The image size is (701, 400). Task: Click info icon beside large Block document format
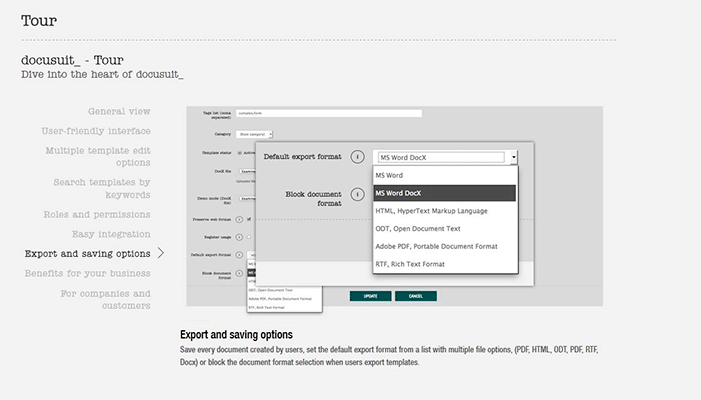pyautogui.click(x=357, y=194)
